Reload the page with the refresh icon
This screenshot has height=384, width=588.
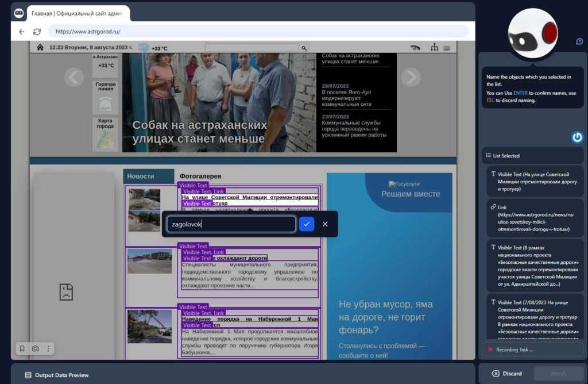pos(37,32)
